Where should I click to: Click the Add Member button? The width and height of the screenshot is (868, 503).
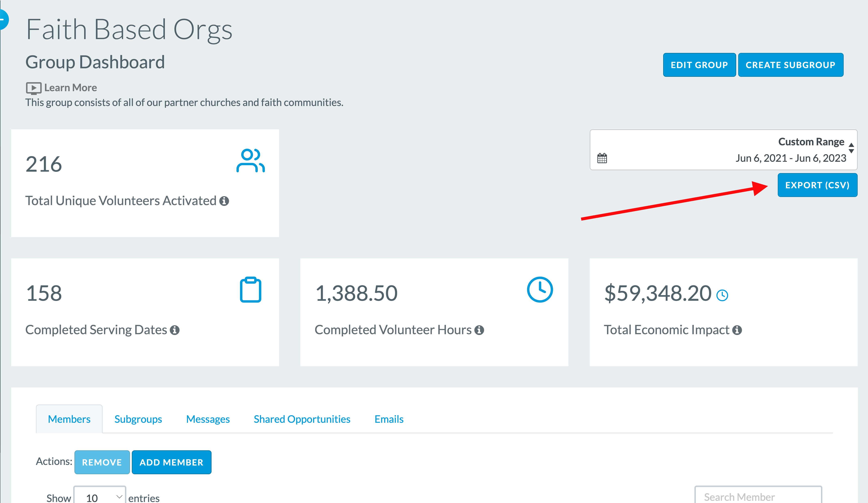point(172,462)
